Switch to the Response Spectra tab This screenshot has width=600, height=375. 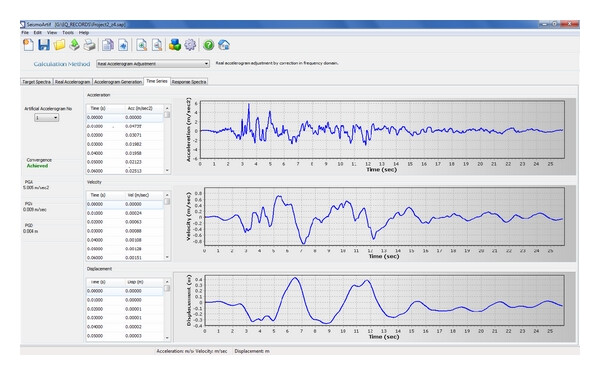tap(189, 82)
